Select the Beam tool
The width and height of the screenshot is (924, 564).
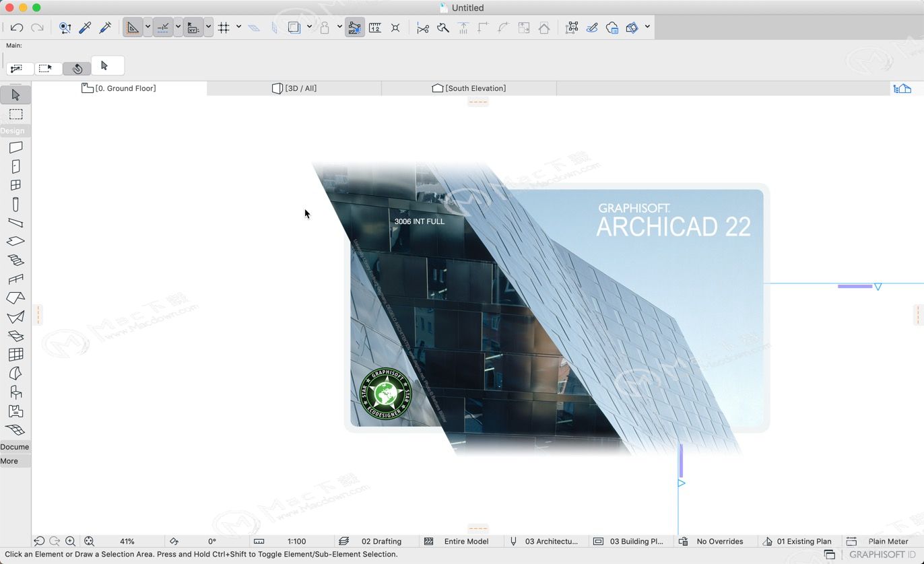(15, 223)
